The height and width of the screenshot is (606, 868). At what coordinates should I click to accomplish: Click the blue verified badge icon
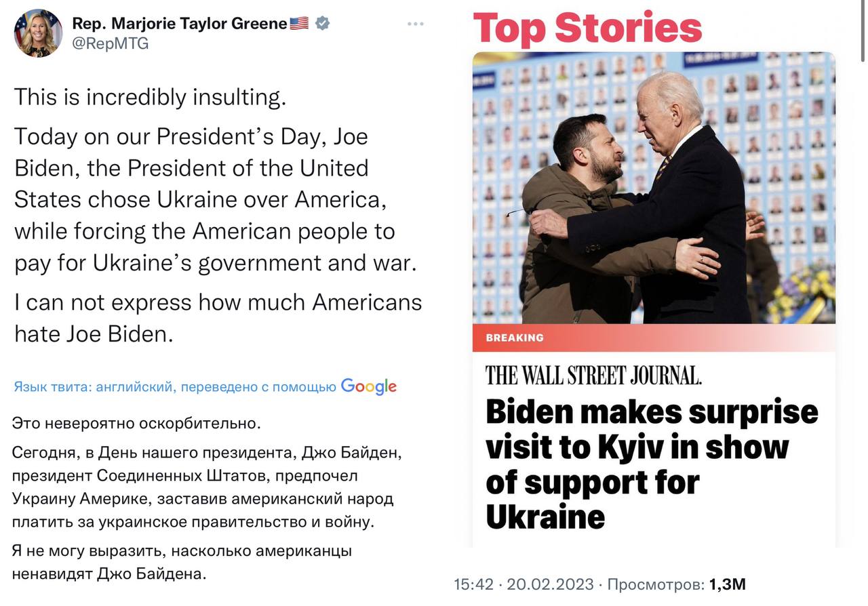click(323, 23)
